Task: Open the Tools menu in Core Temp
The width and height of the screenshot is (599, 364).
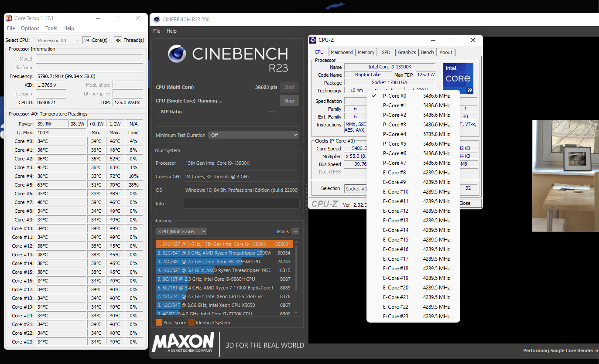Action: coord(51,28)
